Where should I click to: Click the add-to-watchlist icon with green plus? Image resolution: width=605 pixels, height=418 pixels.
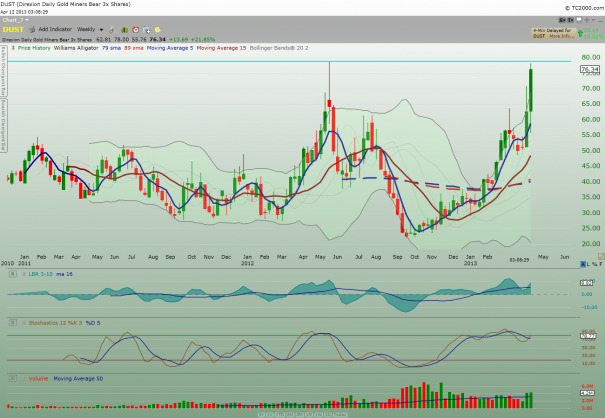(147, 30)
